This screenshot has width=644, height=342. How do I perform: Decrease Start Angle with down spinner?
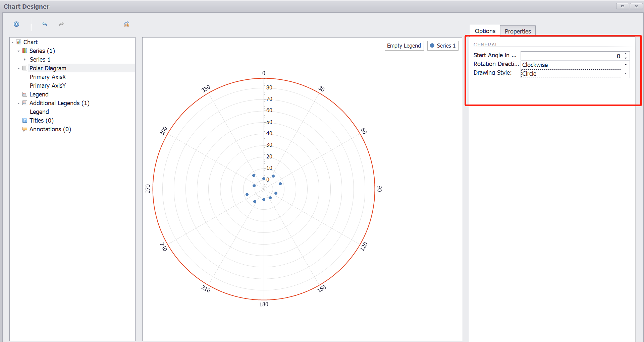pos(626,58)
